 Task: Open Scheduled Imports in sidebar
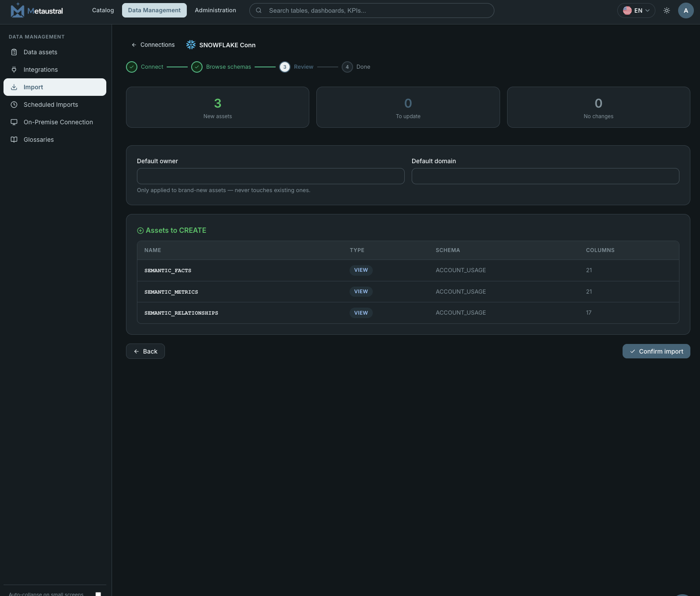[x=55, y=105]
